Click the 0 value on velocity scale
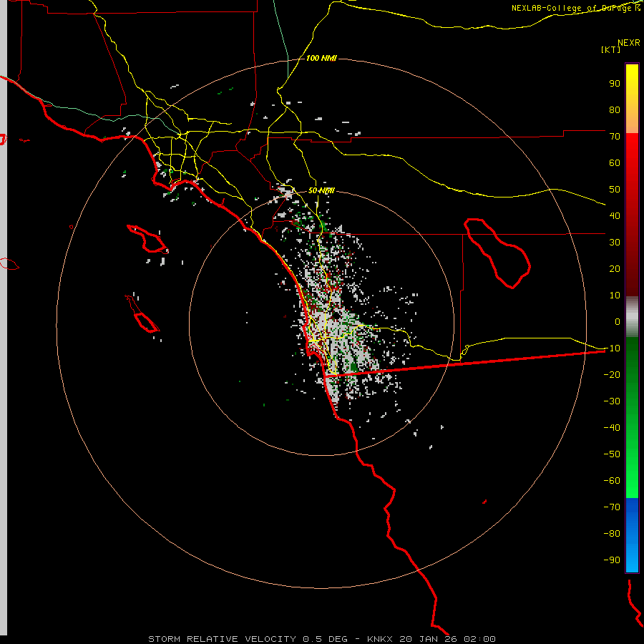The image size is (644, 644). [618, 321]
